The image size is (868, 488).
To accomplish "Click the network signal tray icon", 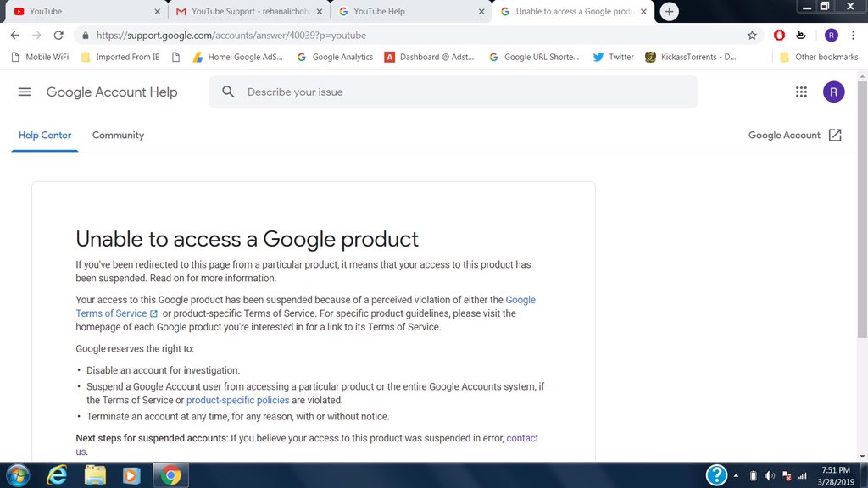I will pyautogui.click(x=802, y=476).
